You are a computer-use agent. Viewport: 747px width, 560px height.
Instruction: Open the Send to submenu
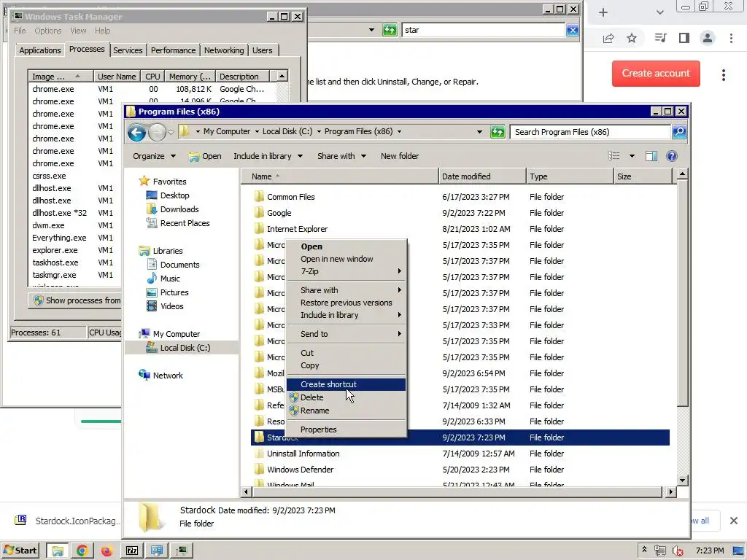coord(346,334)
